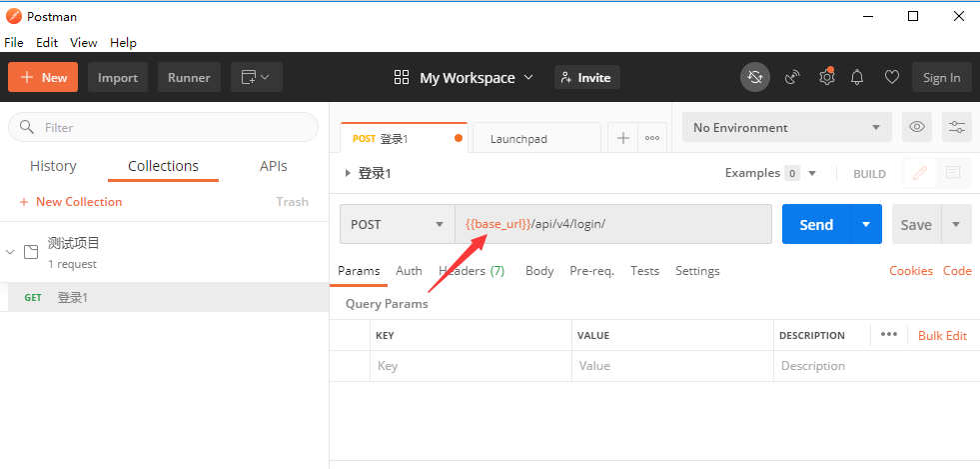Screen dimensions: 980x469
Task: Open the comments icon next to BUILD
Action: click(x=953, y=173)
